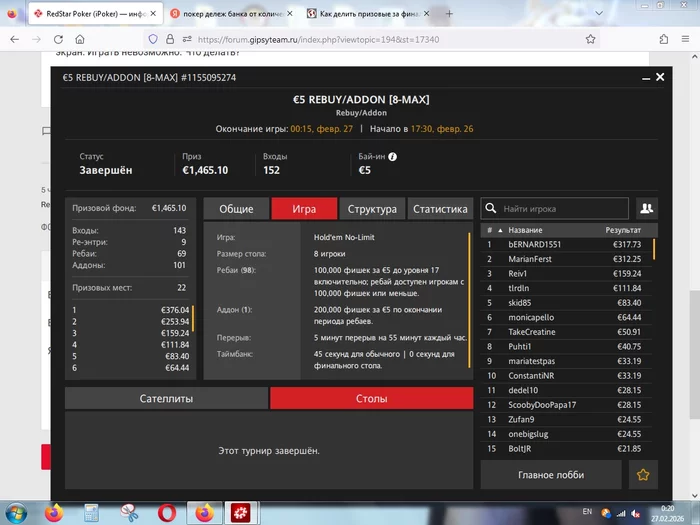Viewport: 700px width, 525px height.
Task: Open the Статистика tab
Action: click(440, 208)
